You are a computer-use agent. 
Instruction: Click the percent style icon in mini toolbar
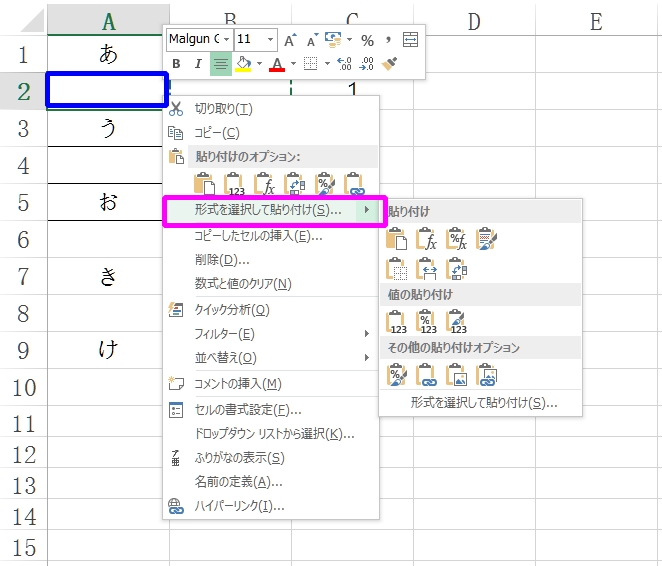click(367, 40)
